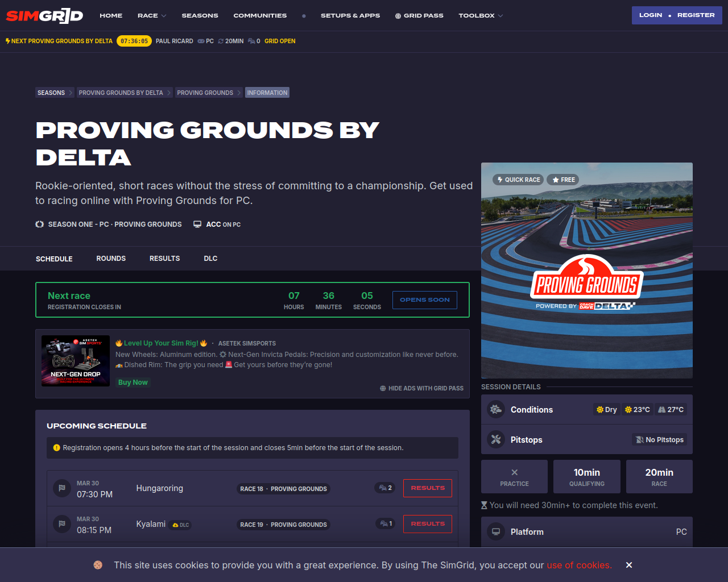Viewport: 728px width, 582px height.
Task: Open Grid Pass page
Action: (x=419, y=15)
